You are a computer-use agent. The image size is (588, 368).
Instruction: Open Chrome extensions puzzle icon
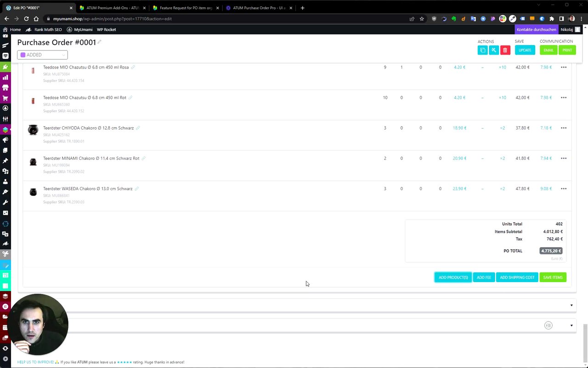552,19
